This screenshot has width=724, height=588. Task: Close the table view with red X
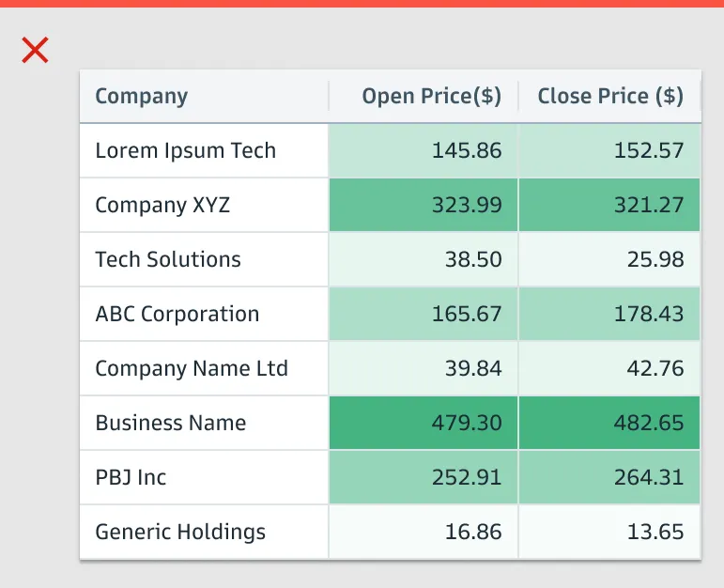coord(35,50)
